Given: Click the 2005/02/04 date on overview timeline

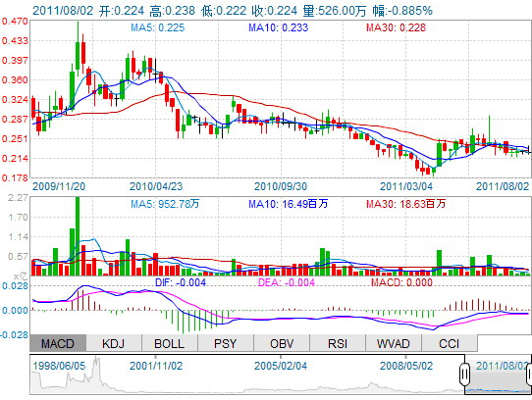Looking at the screenshot, I should coord(281,366).
